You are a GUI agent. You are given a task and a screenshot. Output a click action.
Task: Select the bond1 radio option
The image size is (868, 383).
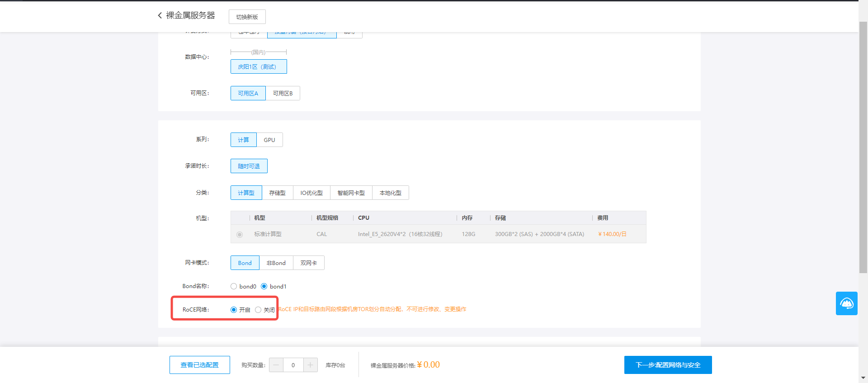(264, 286)
